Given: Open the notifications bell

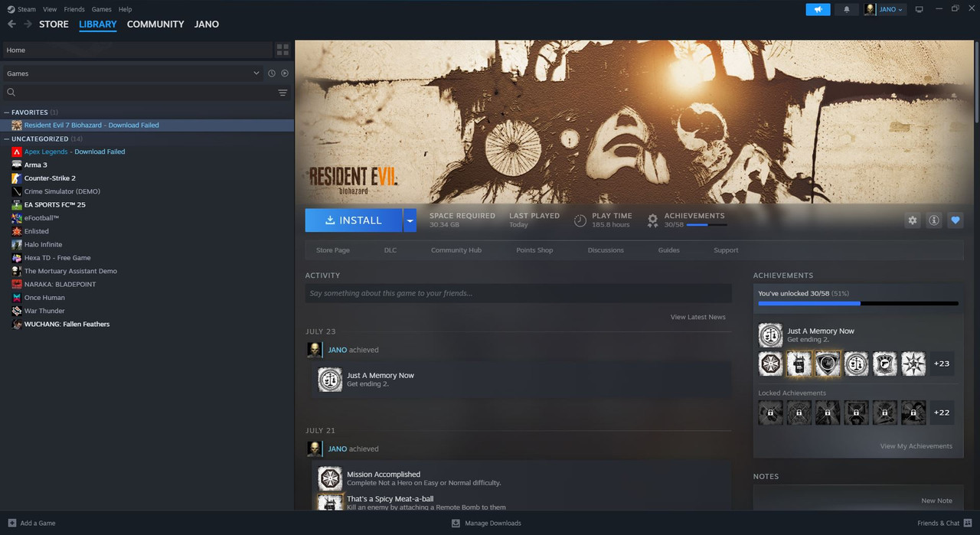Looking at the screenshot, I should point(846,9).
